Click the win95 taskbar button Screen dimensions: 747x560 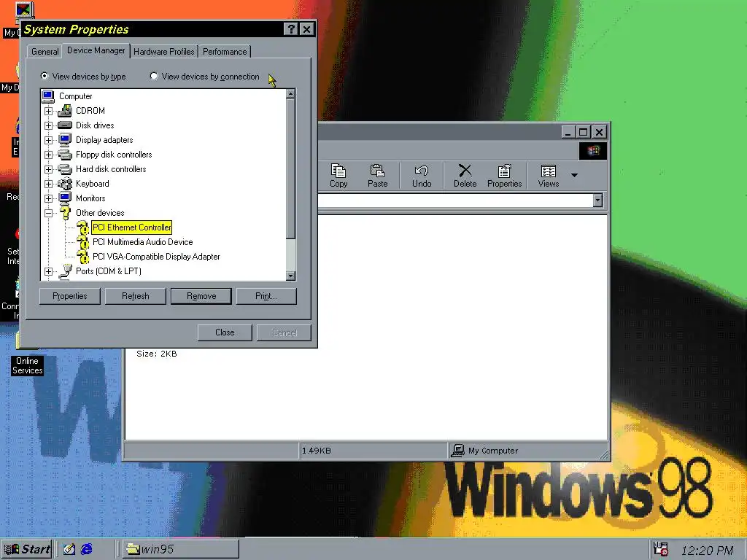[181, 549]
